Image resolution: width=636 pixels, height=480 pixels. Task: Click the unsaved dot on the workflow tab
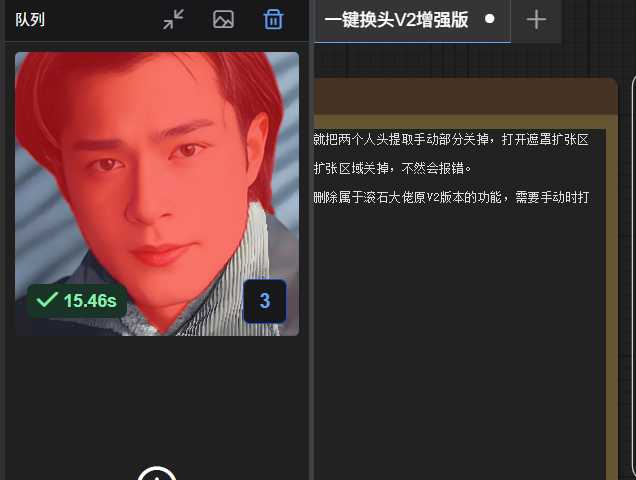pos(489,19)
